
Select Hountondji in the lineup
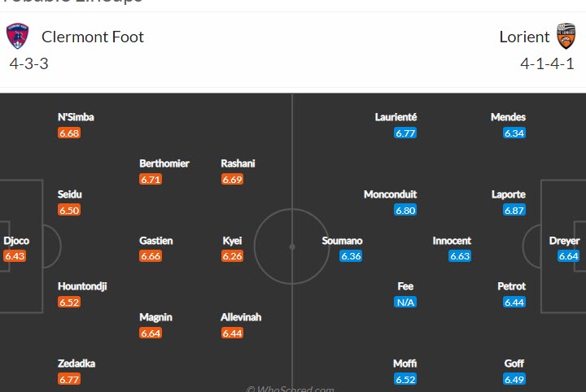[x=82, y=286]
